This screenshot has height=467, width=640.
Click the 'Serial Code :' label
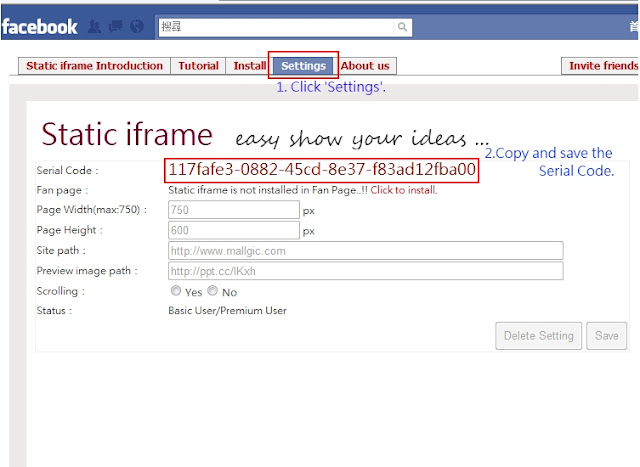pos(67,171)
